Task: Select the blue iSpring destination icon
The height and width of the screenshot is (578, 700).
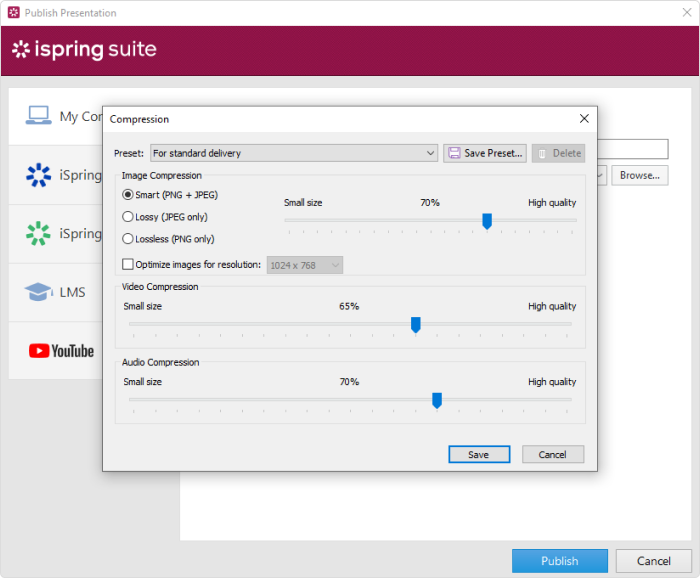Action: tap(38, 175)
